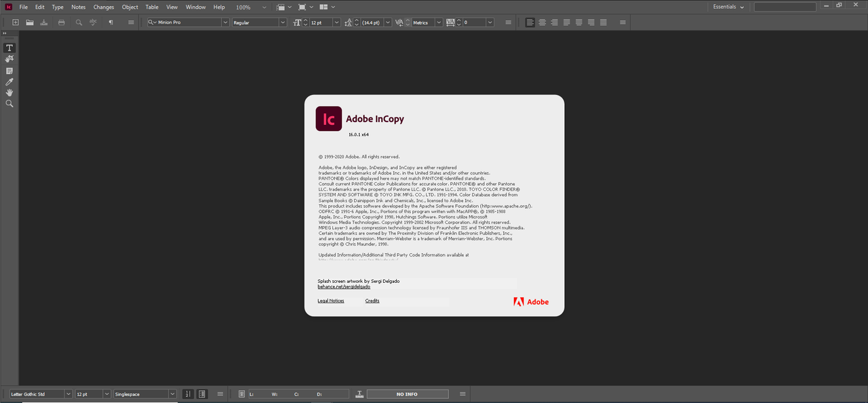
Task: Enable Align Right paragraph alignment
Action: (x=554, y=22)
